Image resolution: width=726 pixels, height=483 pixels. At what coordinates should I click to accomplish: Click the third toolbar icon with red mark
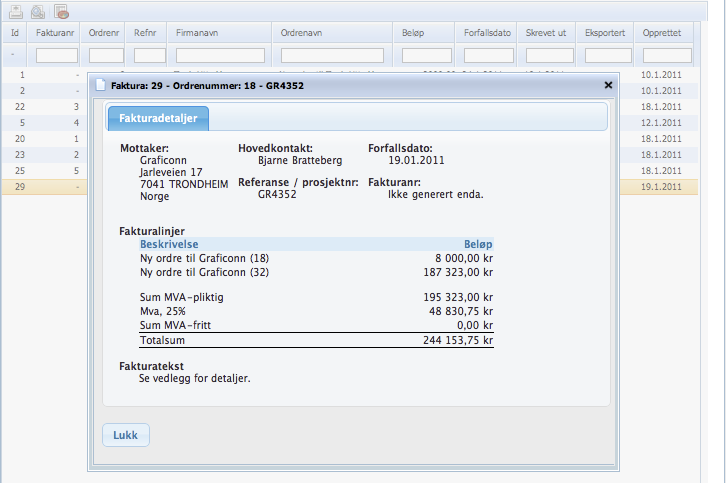click(x=62, y=11)
